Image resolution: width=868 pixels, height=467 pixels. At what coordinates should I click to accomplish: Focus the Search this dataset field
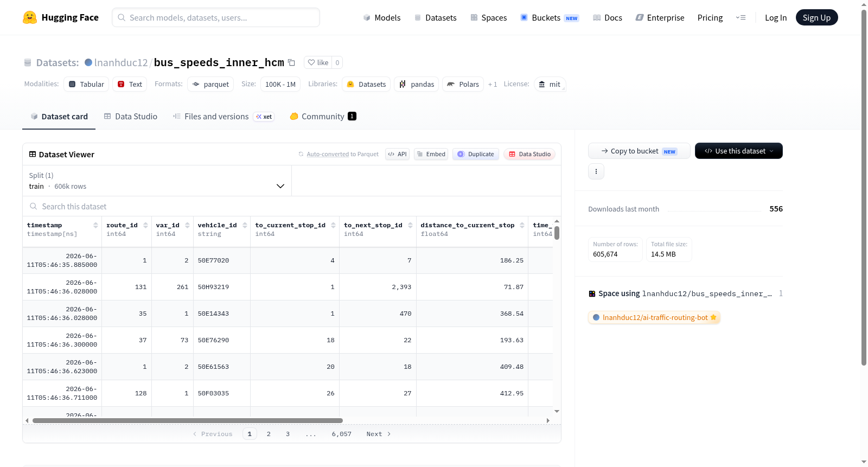pos(292,207)
